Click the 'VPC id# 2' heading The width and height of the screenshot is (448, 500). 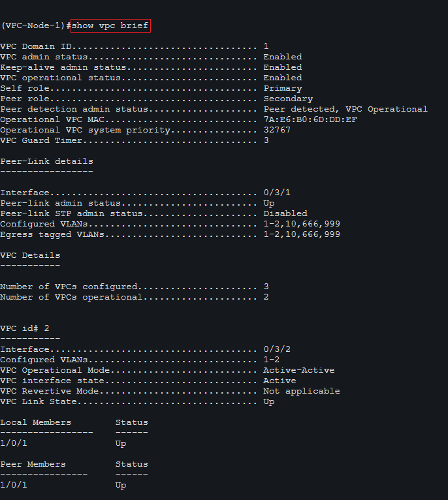tap(25, 328)
